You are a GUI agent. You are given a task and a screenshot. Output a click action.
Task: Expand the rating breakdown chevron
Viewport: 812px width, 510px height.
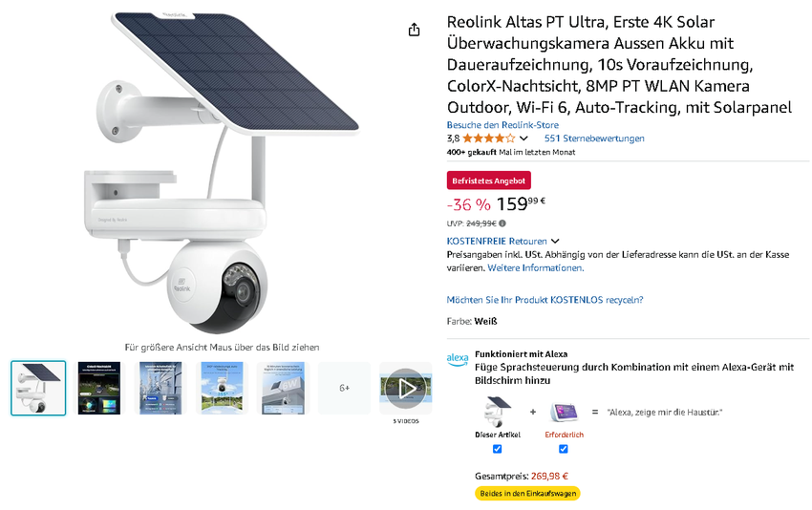[x=524, y=138]
